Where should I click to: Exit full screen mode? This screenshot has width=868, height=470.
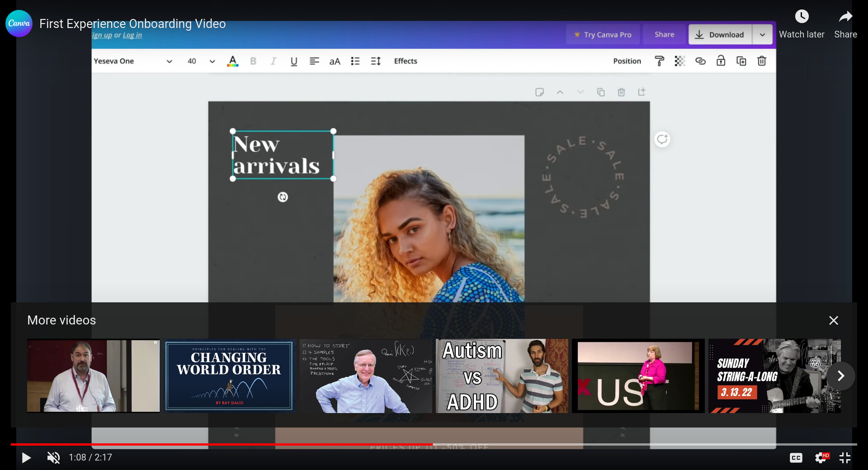point(844,458)
